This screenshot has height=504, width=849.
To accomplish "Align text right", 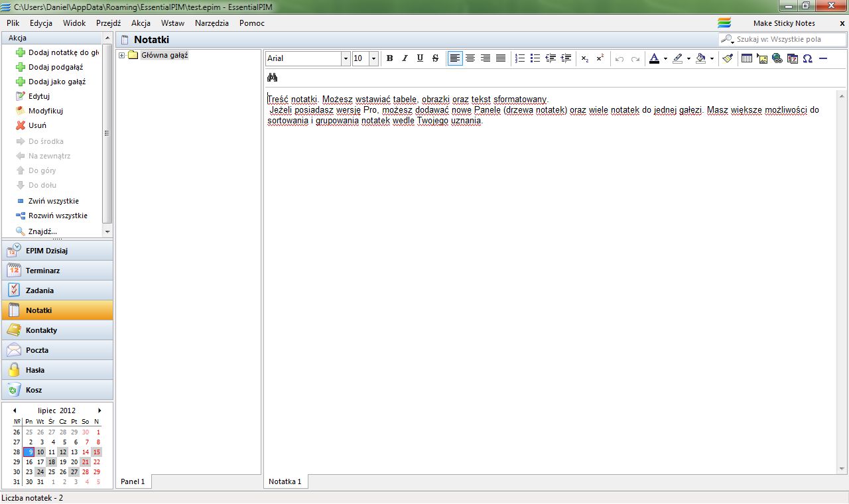I will click(x=486, y=58).
